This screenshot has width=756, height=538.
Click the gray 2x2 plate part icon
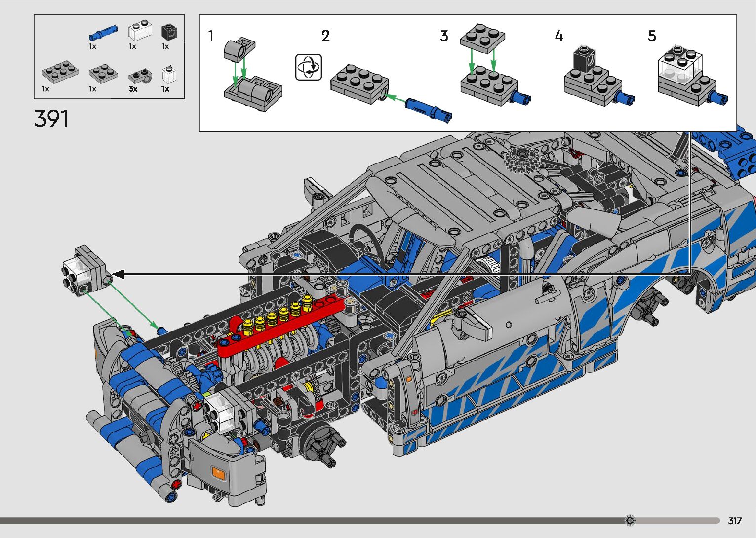[103, 73]
